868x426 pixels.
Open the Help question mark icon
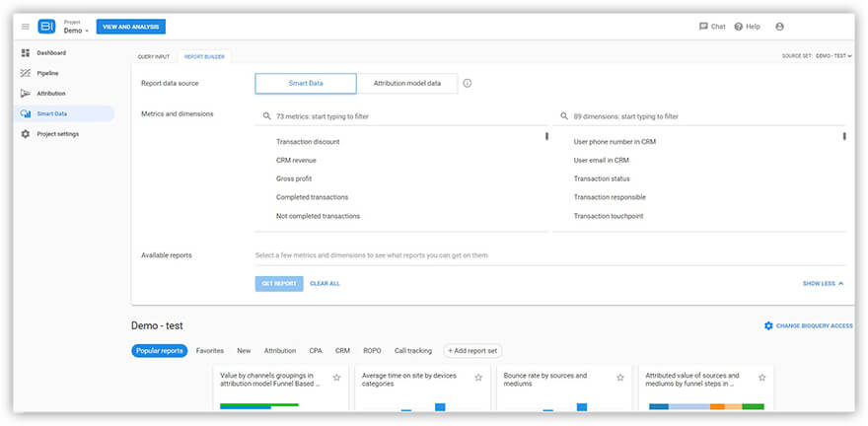pos(739,27)
